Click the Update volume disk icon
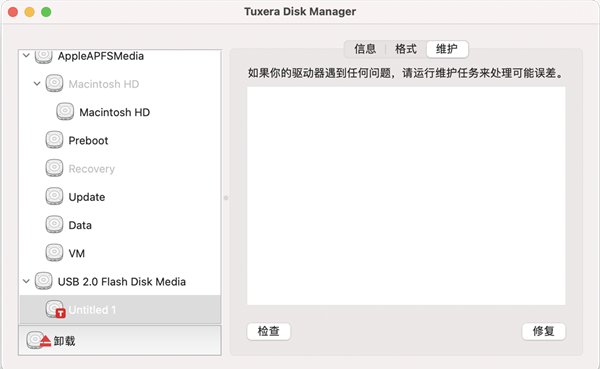The width and height of the screenshot is (600, 369). point(54,197)
